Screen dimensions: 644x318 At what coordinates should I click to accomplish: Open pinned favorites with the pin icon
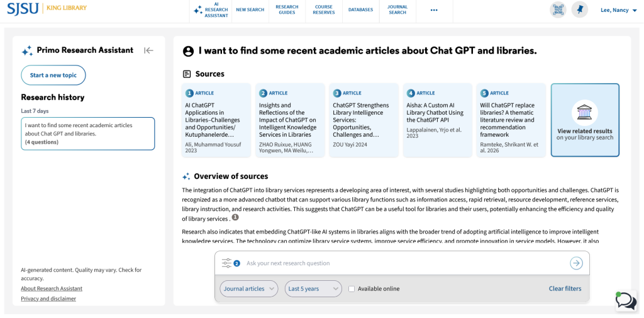[x=579, y=10]
